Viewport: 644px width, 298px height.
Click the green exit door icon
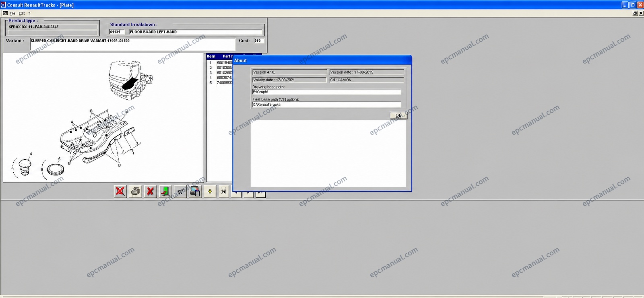(x=165, y=191)
